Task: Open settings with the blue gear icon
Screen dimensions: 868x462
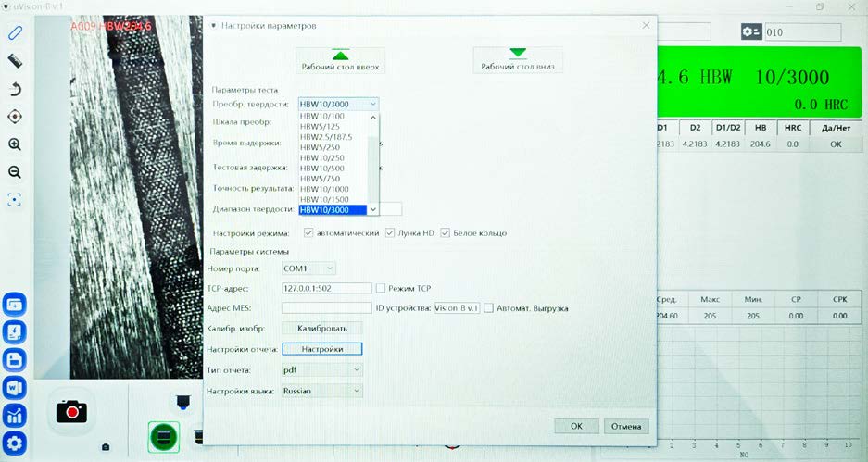Action: (x=15, y=443)
